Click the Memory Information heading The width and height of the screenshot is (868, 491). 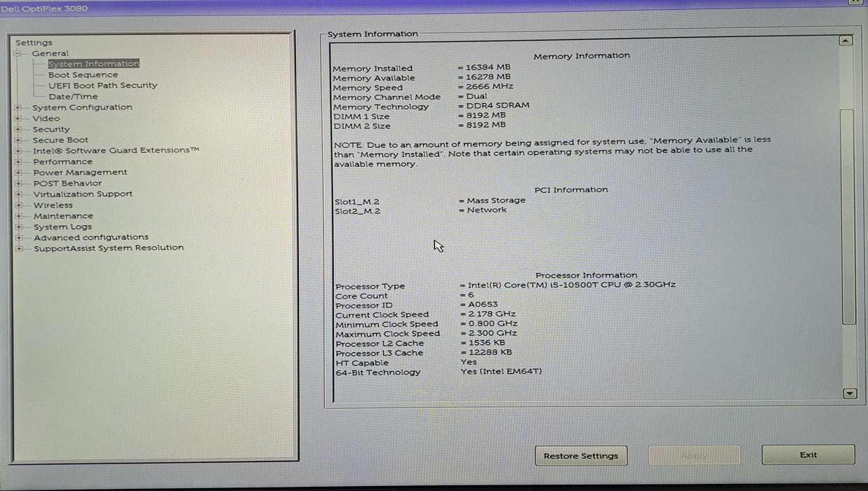click(x=582, y=56)
